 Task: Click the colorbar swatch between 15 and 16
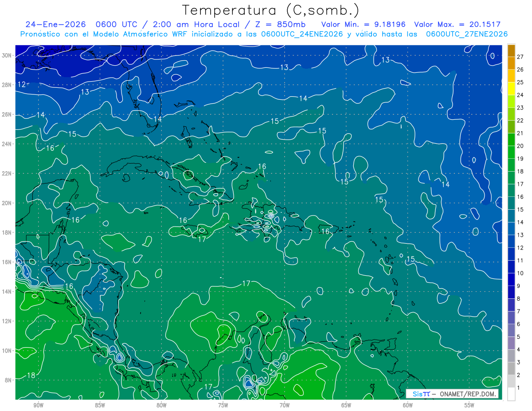click(511, 204)
